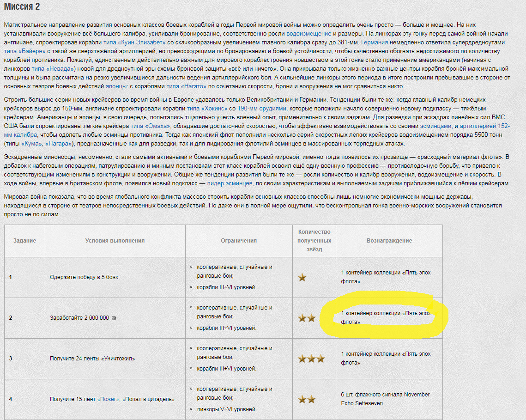This screenshot has height=420, width=526.
Task: Click the container reward text in task 1 row
Action: 386,277
